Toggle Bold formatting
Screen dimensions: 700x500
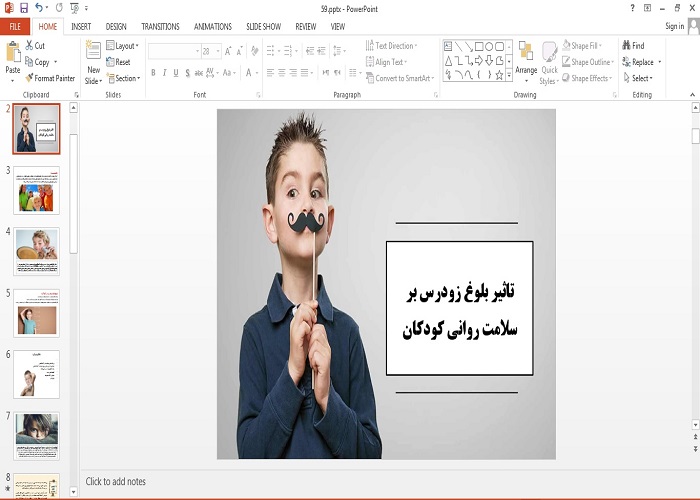[x=153, y=73]
